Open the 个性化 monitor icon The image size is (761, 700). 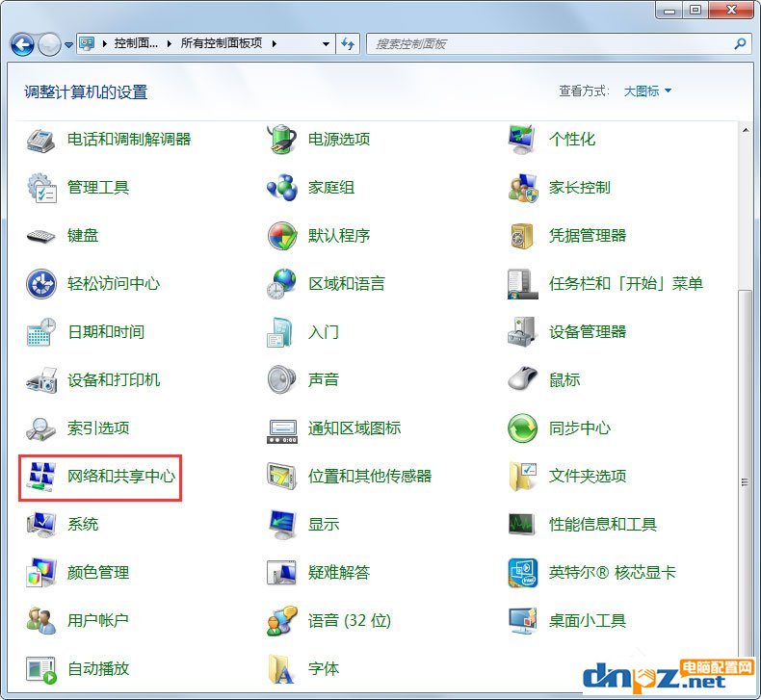coord(523,140)
